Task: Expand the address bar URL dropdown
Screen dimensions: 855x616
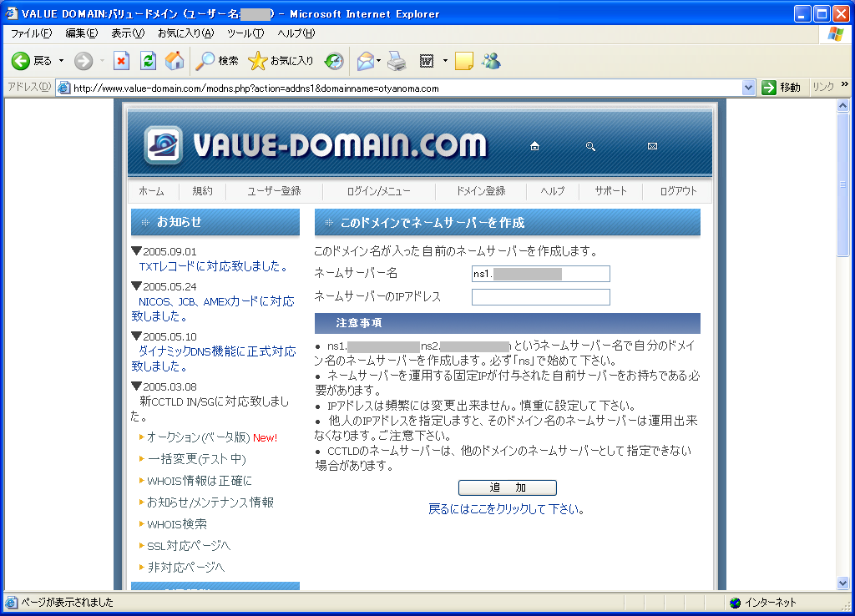Action: [x=748, y=88]
